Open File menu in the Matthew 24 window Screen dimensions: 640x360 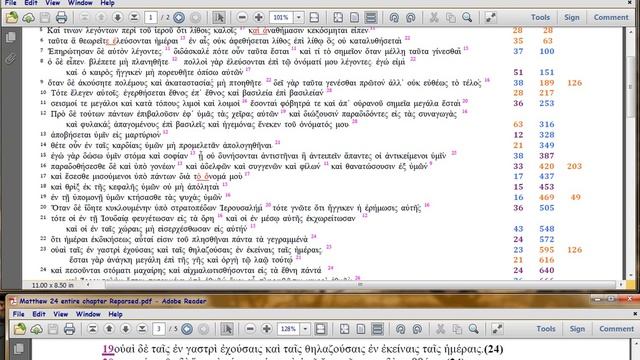point(18,314)
